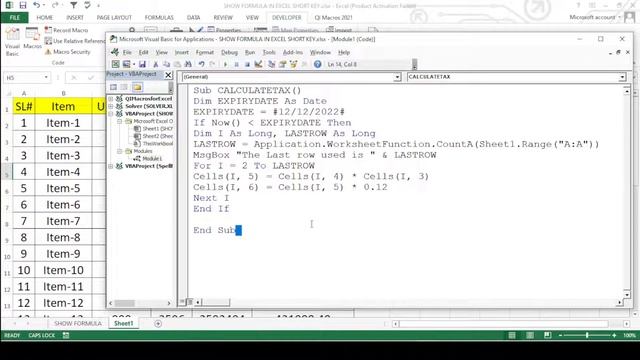The image size is (640, 360).
Task: Run the macro with Run Sub icon
Action: (x=225, y=64)
